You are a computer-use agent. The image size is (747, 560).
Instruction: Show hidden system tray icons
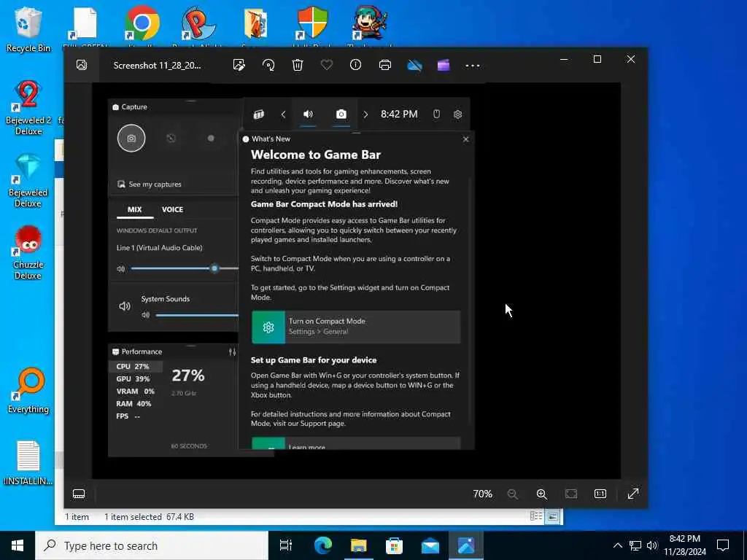pyautogui.click(x=617, y=545)
